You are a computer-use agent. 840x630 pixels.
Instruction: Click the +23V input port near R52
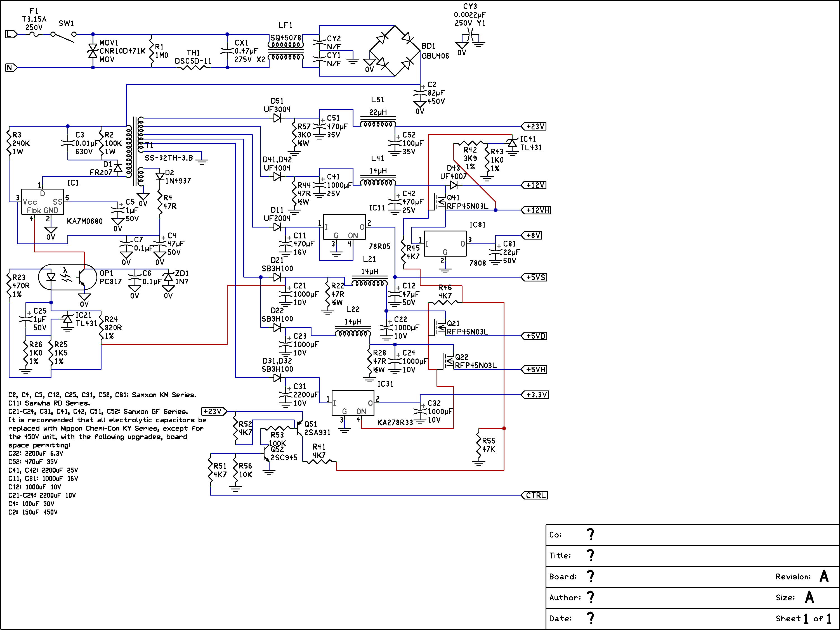pyautogui.click(x=214, y=411)
